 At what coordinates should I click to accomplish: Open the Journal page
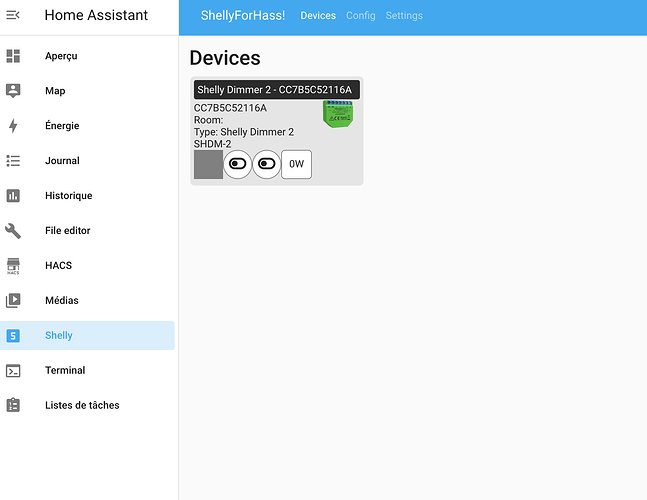pyautogui.click(x=87, y=161)
